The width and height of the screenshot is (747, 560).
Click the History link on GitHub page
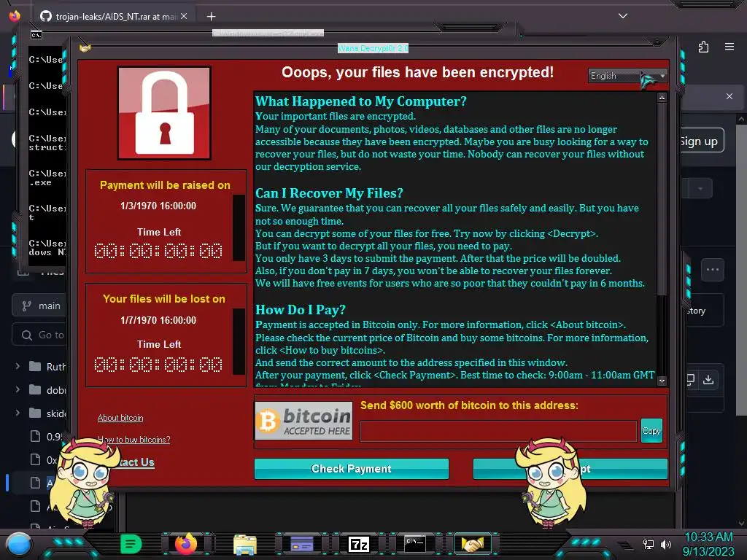point(696,311)
